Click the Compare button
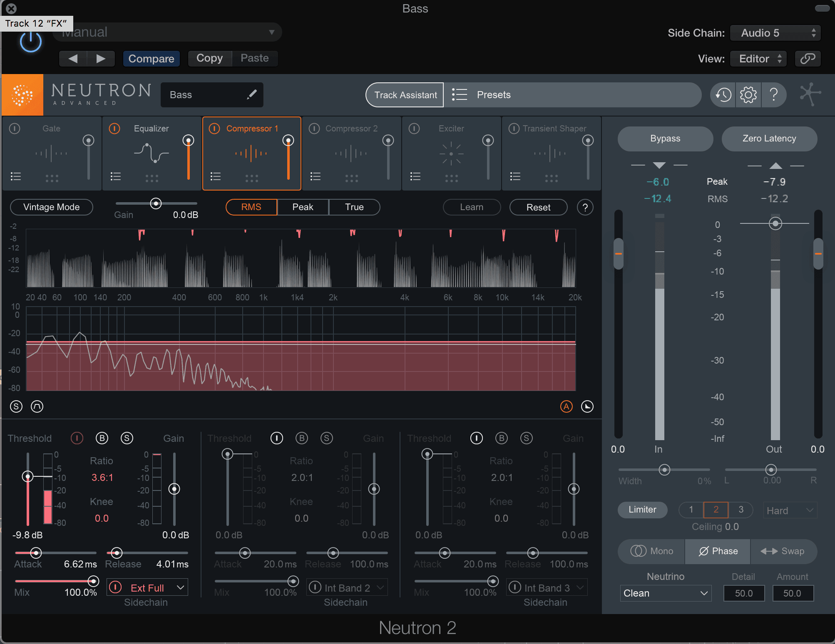 (151, 59)
